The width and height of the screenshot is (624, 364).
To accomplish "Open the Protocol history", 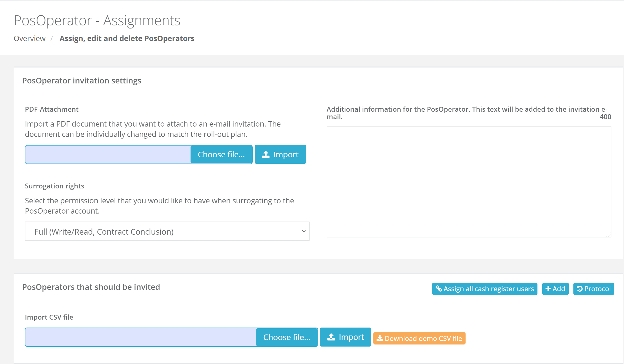I will coord(594,289).
